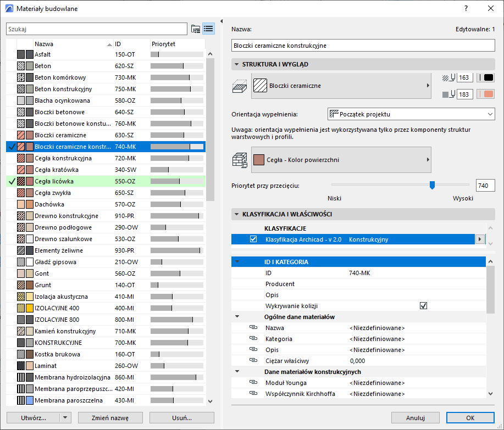The height and width of the screenshot is (430, 504).
Task: Click the Archicad logo in title bar
Action: 9,8
